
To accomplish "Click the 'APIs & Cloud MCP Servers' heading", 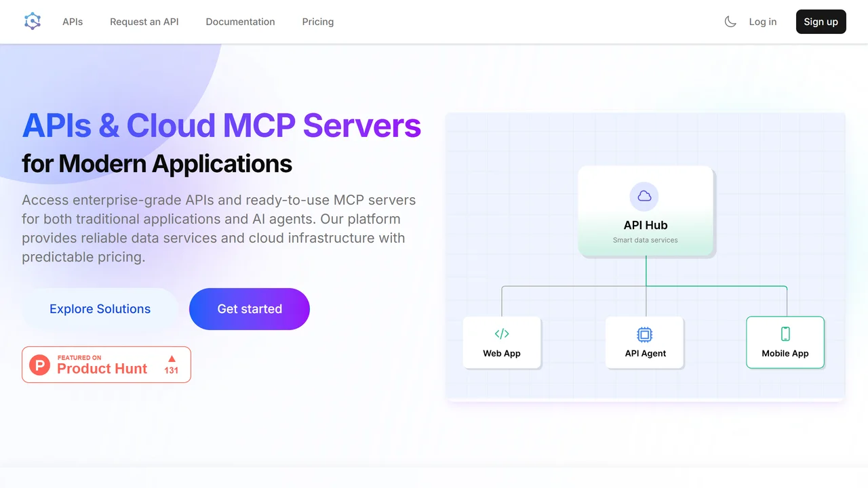I will point(222,125).
